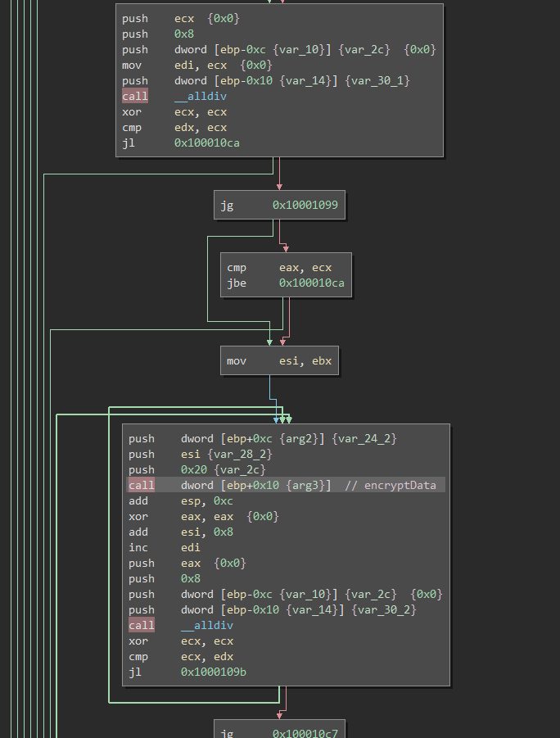
Task: Select the 'cmp eax, ecx' instruction
Action: coord(279,267)
